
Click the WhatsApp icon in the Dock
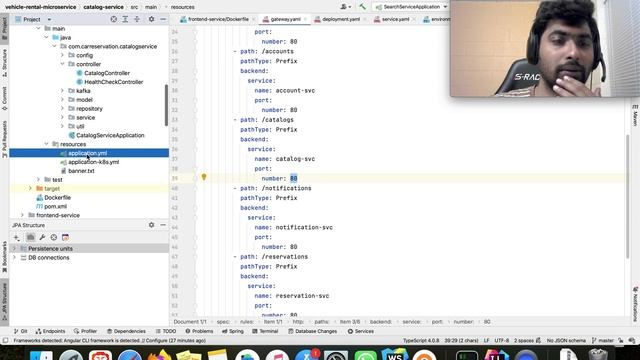pos(365,356)
